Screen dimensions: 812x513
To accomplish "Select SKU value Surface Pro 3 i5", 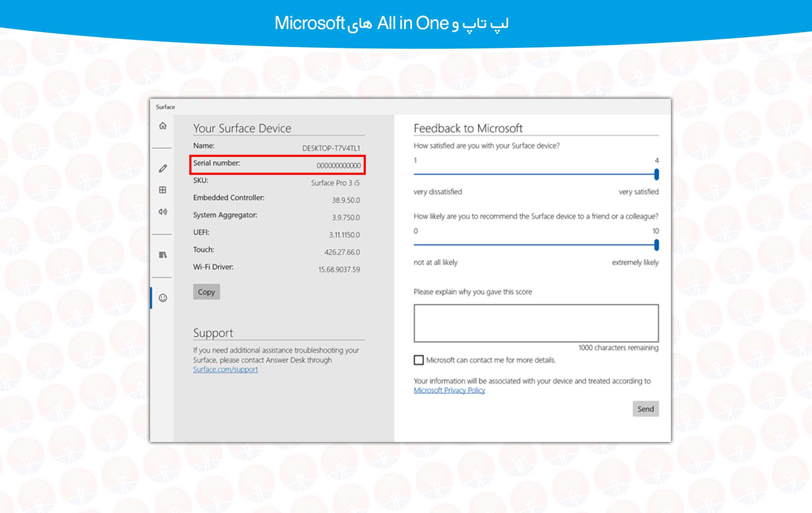I will [x=335, y=183].
